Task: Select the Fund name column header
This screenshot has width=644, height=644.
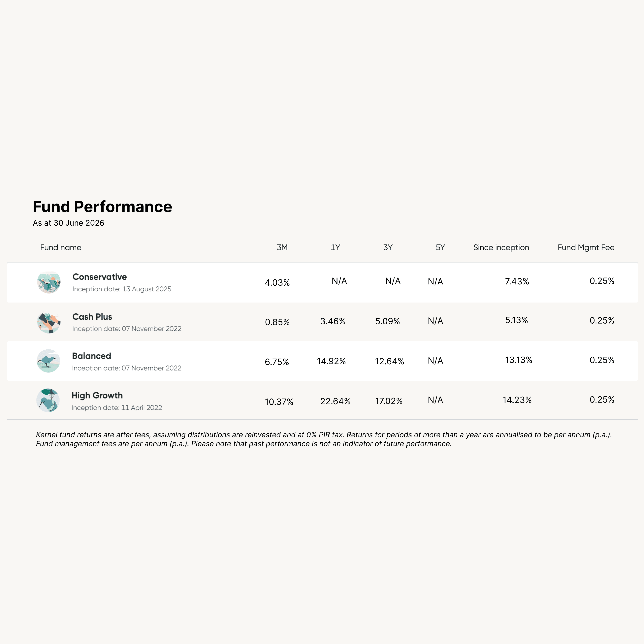Action: click(x=61, y=247)
